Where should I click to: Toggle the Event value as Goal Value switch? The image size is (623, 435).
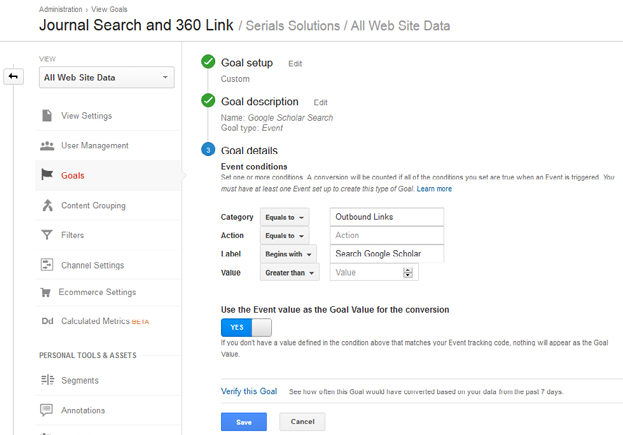(x=245, y=327)
